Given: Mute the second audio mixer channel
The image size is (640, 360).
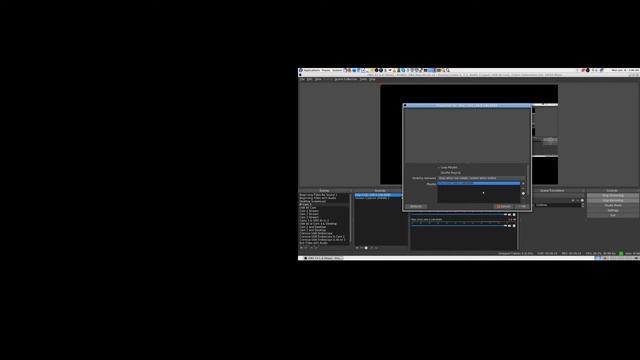Looking at the screenshot, I should (509, 226).
